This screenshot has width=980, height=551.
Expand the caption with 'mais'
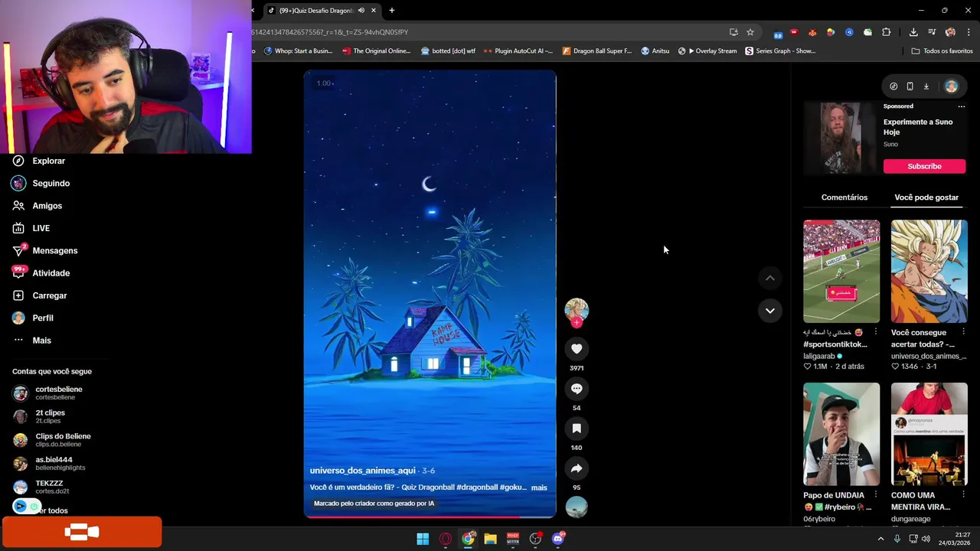(539, 487)
